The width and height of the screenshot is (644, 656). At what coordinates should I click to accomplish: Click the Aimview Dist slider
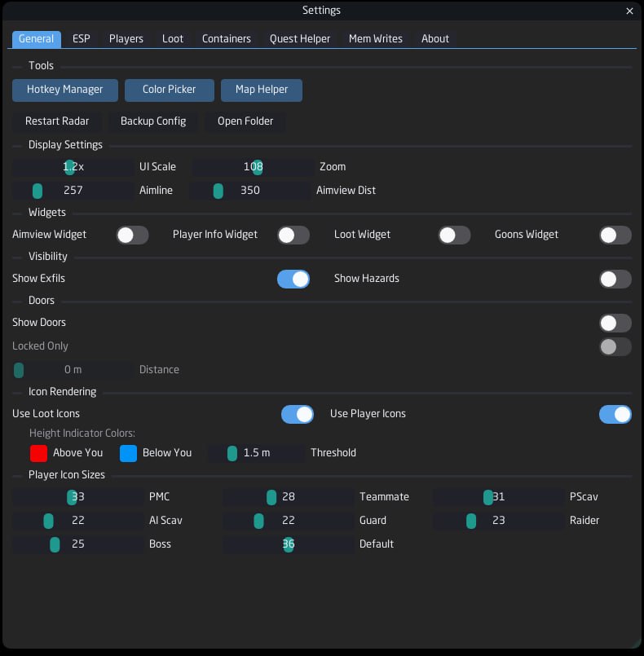click(x=249, y=191)
